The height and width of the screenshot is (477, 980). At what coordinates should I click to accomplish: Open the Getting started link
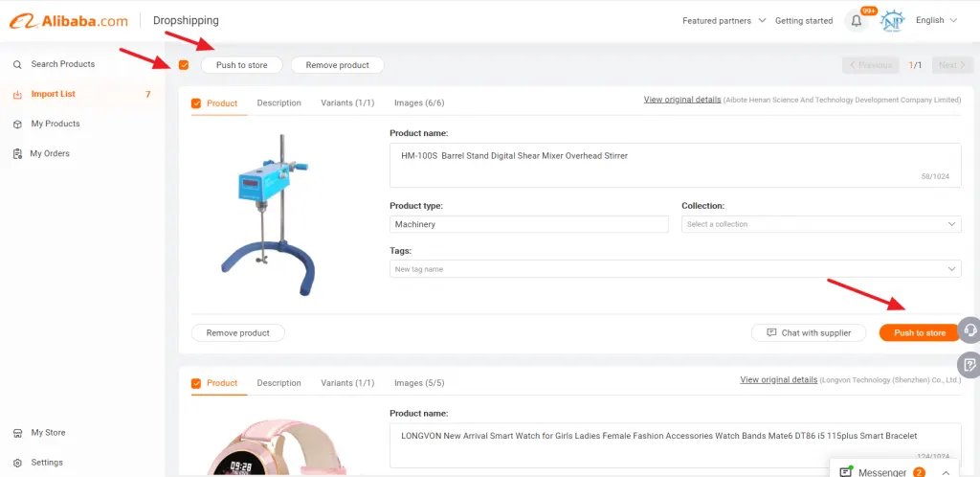(x=804, y=21)
